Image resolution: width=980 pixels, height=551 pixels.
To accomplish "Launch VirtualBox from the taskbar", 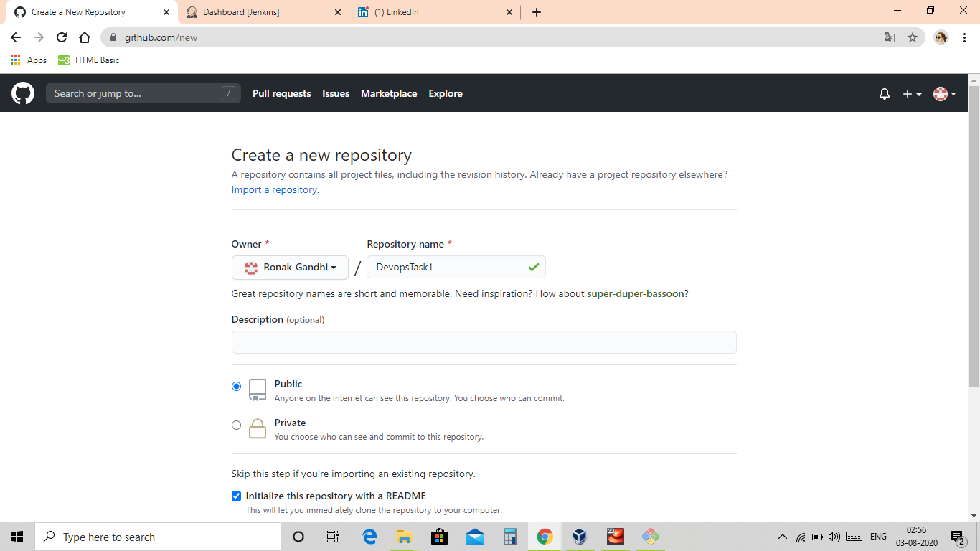I will click(x=579, y=537).
